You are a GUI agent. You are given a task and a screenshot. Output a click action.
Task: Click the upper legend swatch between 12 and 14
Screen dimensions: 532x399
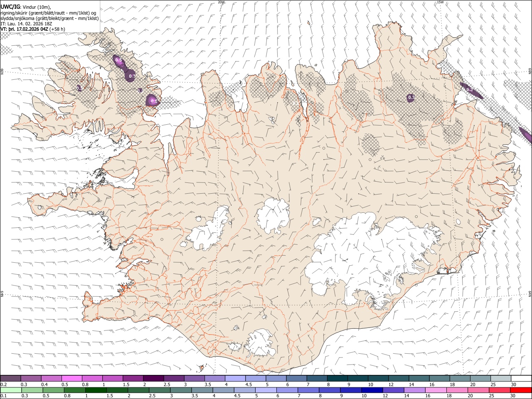399,378
